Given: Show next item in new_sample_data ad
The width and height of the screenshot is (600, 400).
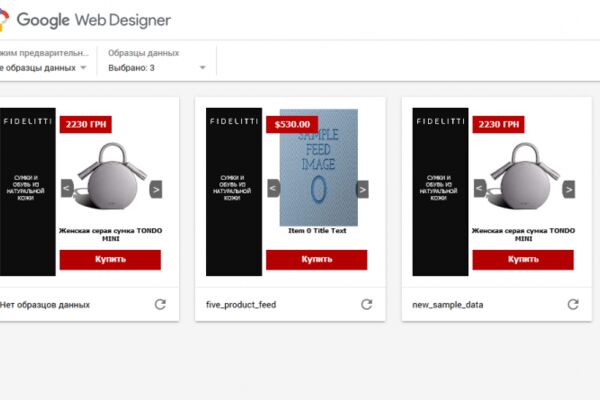Looking at the screenshot, I should [569, 189].
